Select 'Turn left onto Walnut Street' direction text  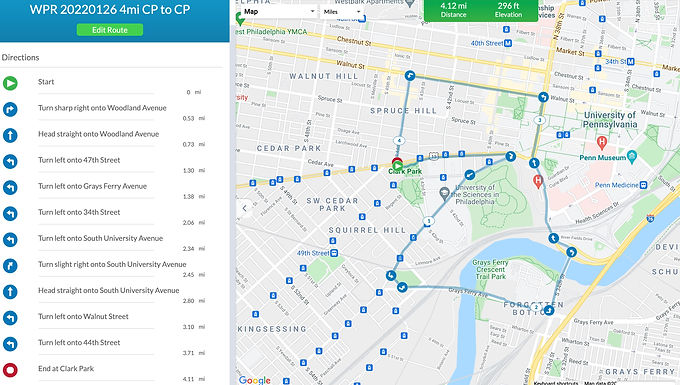pos(83,316)
